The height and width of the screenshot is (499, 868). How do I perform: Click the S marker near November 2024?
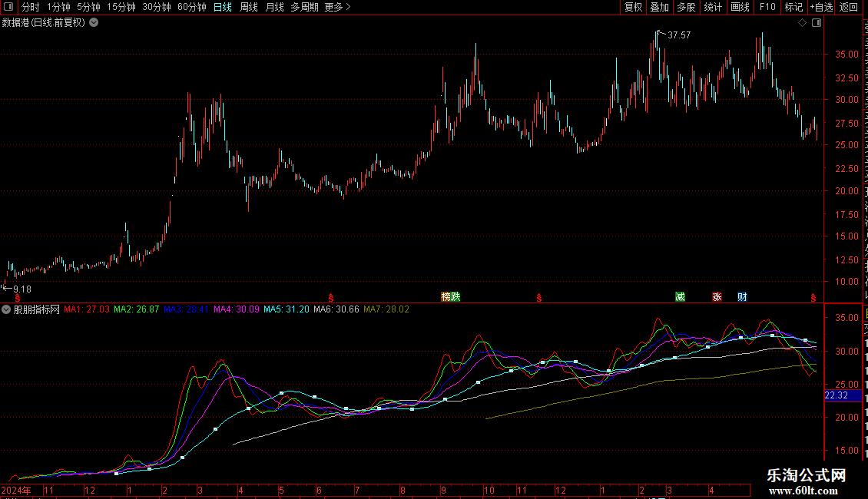point(18,298)
